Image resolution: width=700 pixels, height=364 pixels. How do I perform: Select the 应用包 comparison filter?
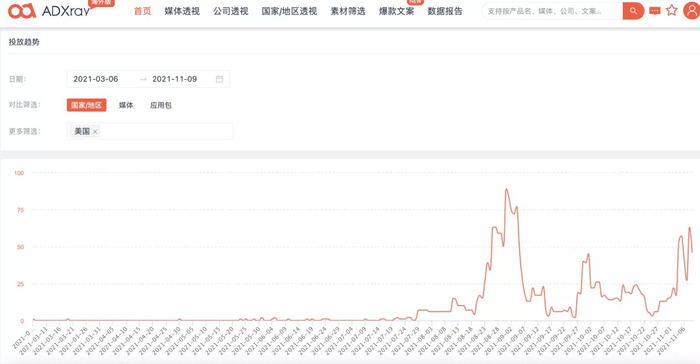tap(161, 105)
